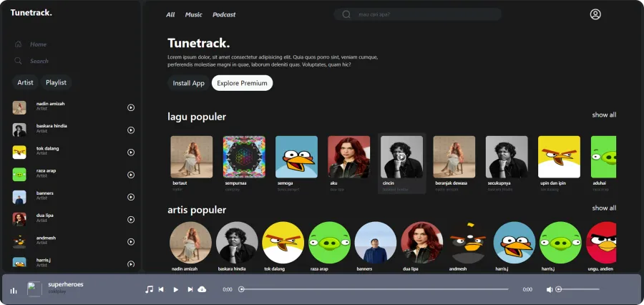
Task: Open the bertaut song cover
Action: (191, 157)
